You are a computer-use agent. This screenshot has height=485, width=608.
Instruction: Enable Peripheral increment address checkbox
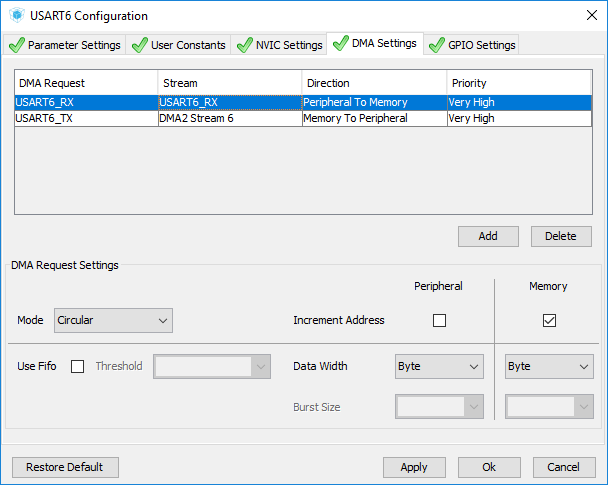[x=439, y=321]
